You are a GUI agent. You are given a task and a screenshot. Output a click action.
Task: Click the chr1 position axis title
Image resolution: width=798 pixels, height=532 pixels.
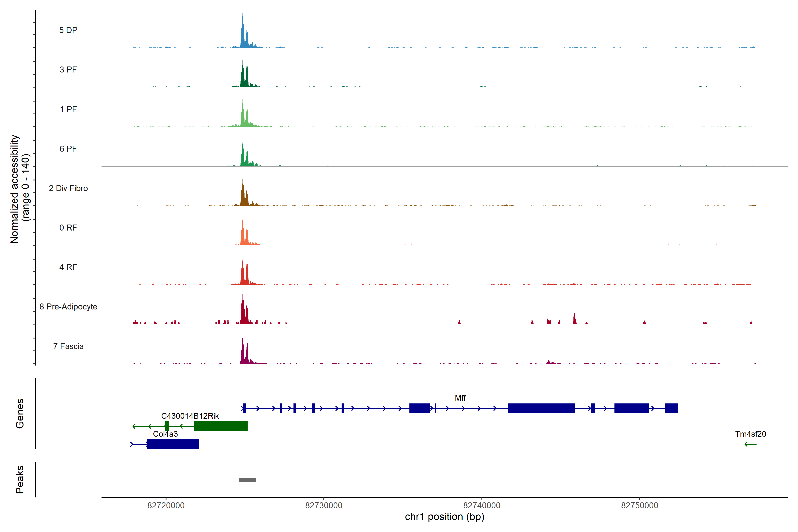[444, 517]
